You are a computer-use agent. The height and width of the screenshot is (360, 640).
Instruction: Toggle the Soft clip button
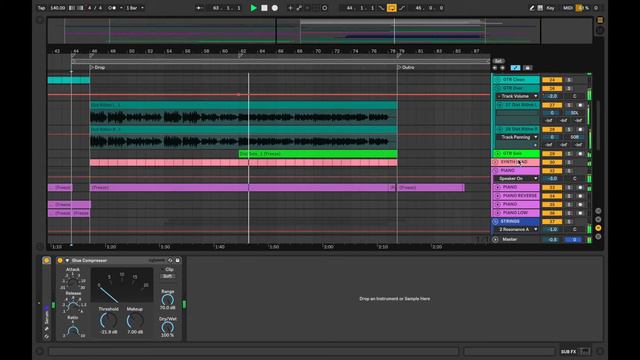pyautogui.click(x=168, y=276)
